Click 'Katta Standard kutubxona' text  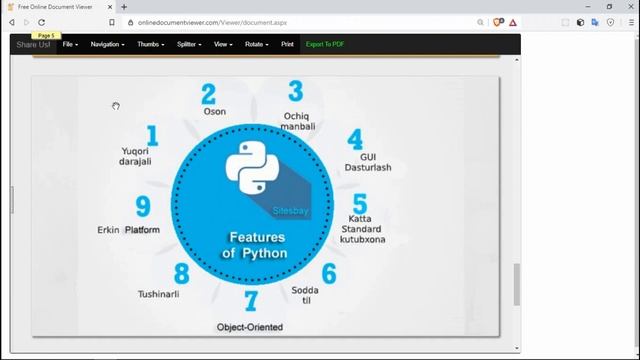[362, 229]
